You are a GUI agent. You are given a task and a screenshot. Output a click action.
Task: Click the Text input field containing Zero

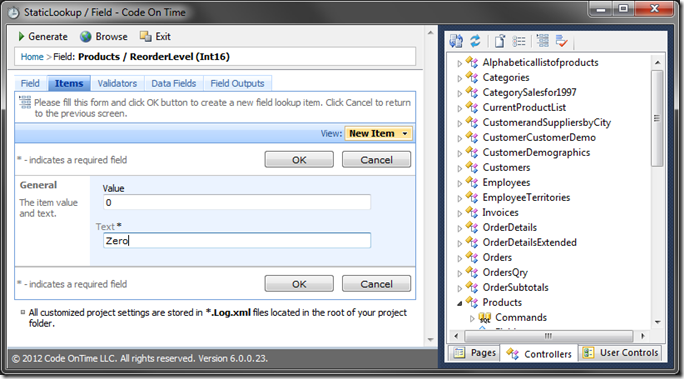click(x=237, y=240)
